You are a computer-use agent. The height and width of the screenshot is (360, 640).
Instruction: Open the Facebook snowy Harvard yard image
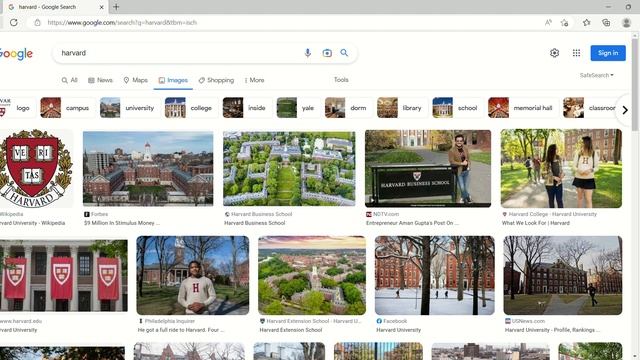coord(435,275)
